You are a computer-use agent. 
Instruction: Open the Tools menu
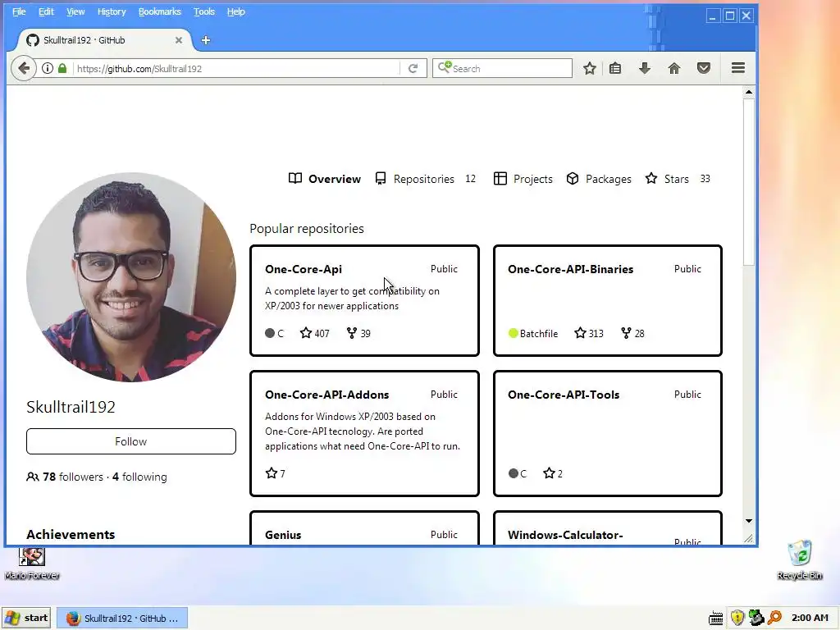click(204, 11)
